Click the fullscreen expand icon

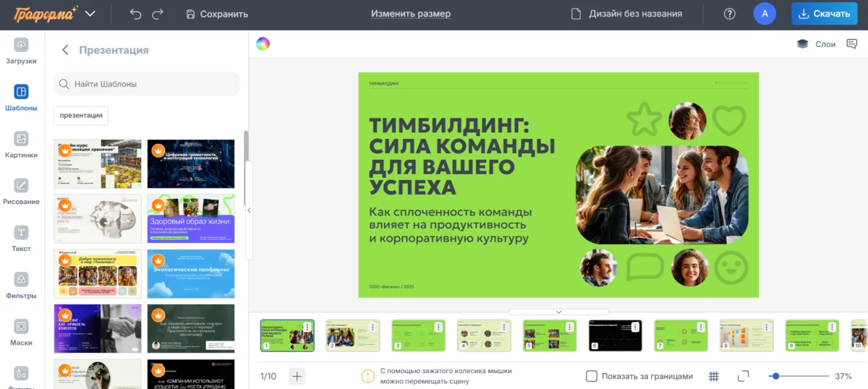point(743,376)
